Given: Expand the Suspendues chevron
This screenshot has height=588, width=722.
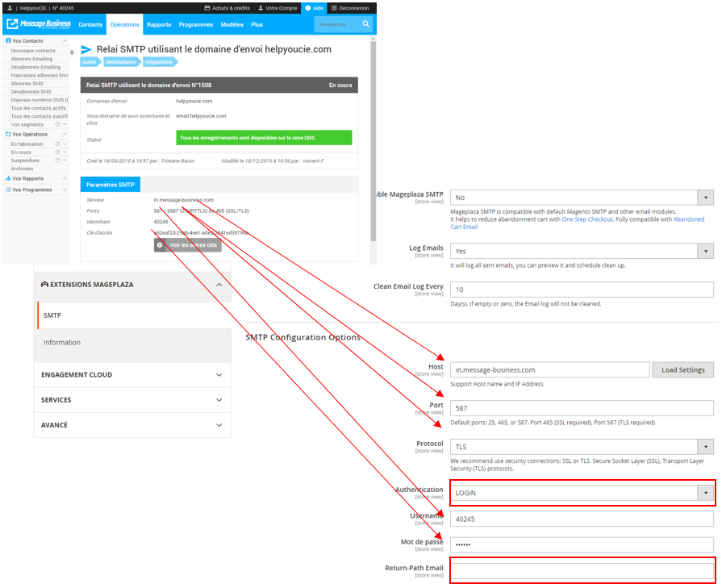Looking at the screenshot, I should [65, 161].
